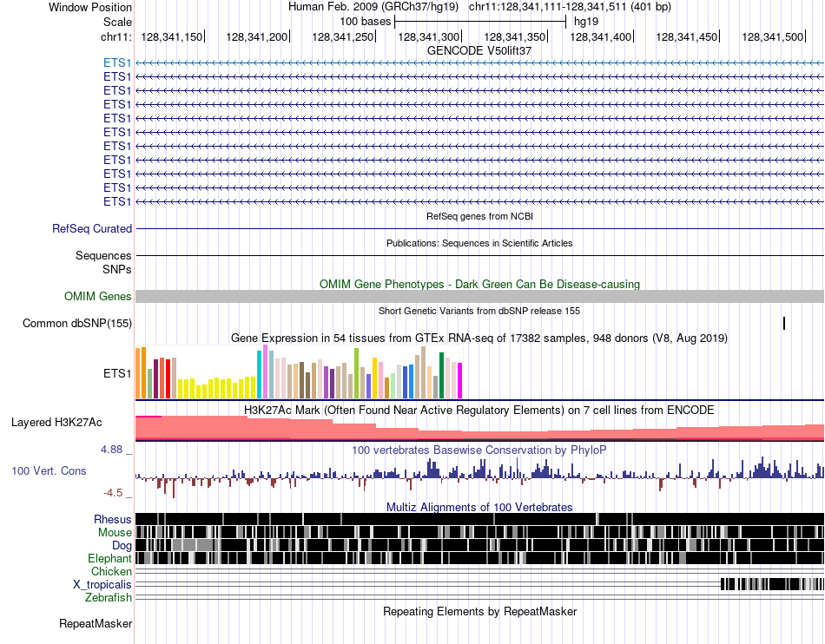
Task: Click the -4.5 PhyloP lower limit value
Action: tap(113, 493)
